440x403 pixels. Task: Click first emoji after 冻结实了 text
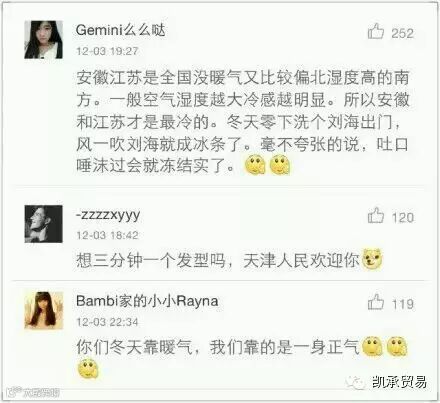[255, 165]
